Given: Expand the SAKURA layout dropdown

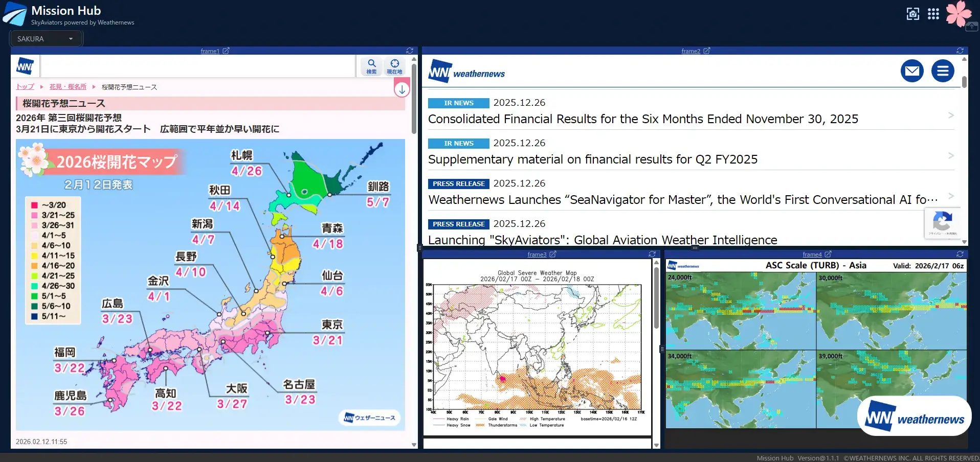Looking at the screenshot, I should coord(46,39).
